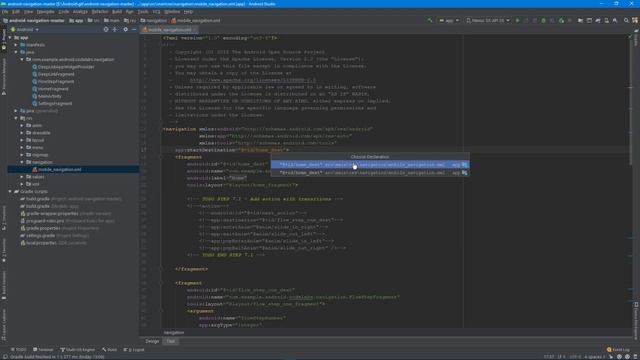Open the MainActivity class file
The width and height of the screenshot is (640, 360).
(x=47, y=96)
